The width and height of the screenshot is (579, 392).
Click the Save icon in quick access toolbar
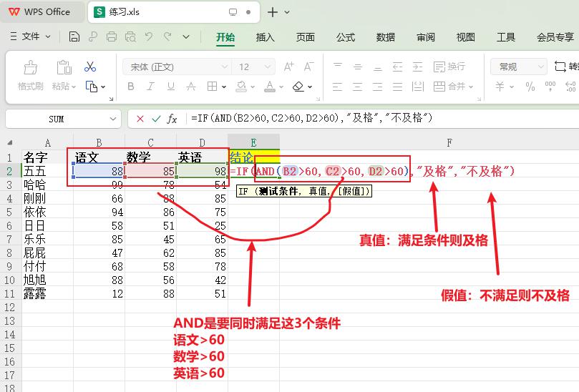coord(74,36)
